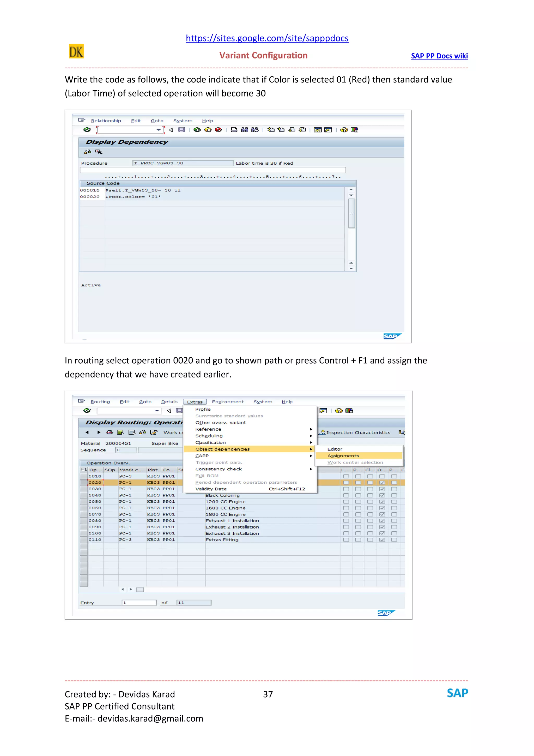Click the Print icon in Display Dependency toolbar
The image size is (534, 756).
pos(234,130)
